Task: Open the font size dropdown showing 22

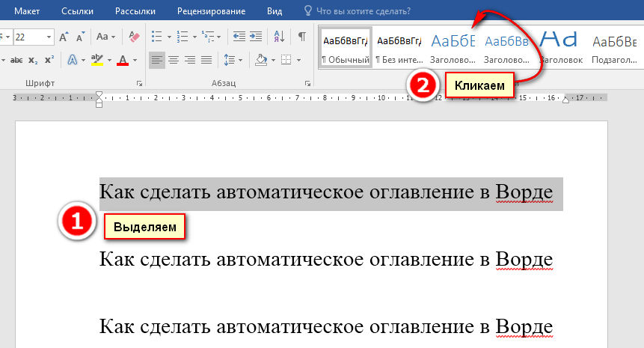Action: [49, 37]
